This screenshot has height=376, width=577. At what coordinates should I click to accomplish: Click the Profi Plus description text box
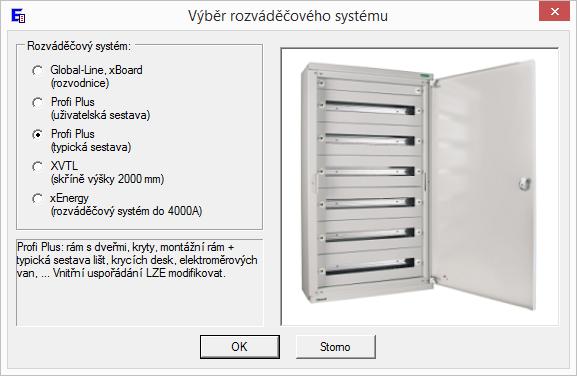pos(139,283)
